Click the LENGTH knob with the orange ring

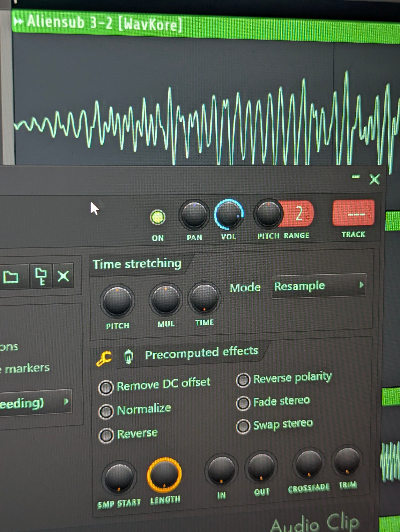164,474
